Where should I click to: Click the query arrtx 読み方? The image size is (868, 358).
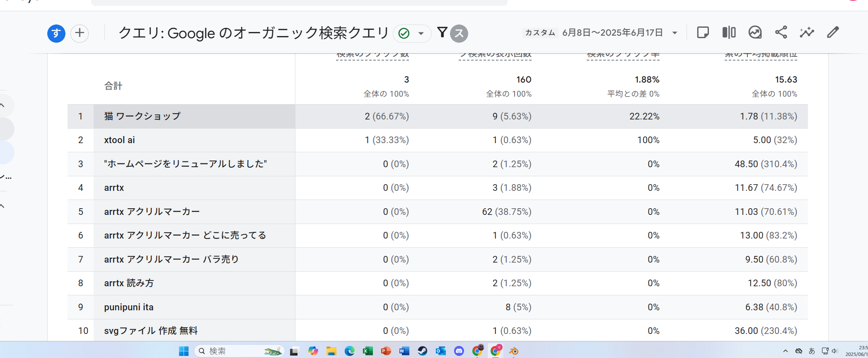pos(129,283)
